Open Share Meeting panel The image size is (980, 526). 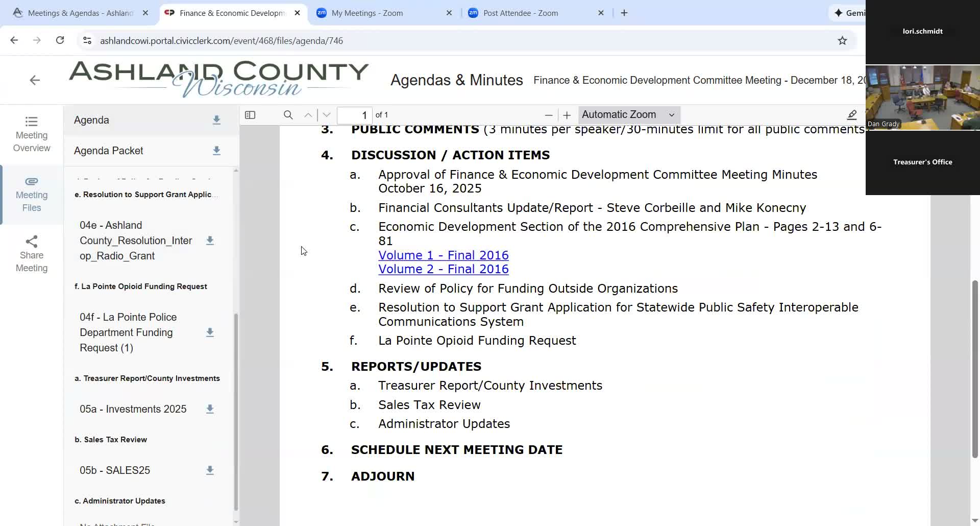tap(31, 253)
